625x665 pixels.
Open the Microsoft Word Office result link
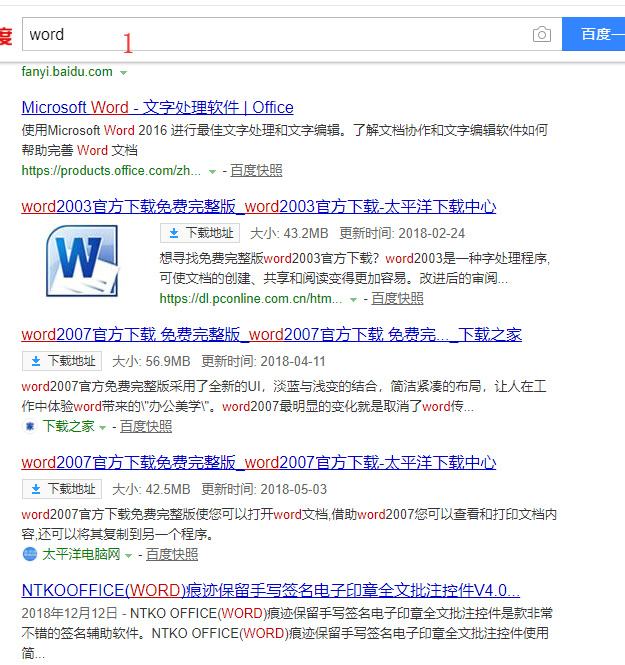157,107
